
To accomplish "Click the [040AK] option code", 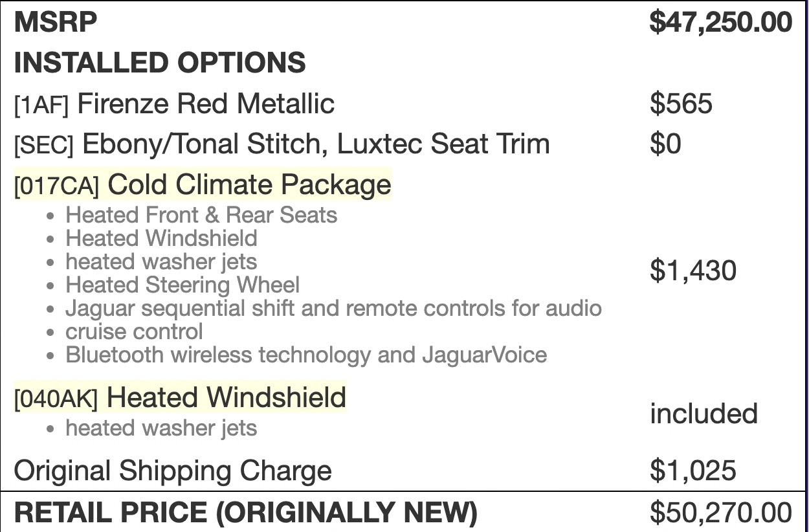I will pyautogui.click(x=56, y=399).
